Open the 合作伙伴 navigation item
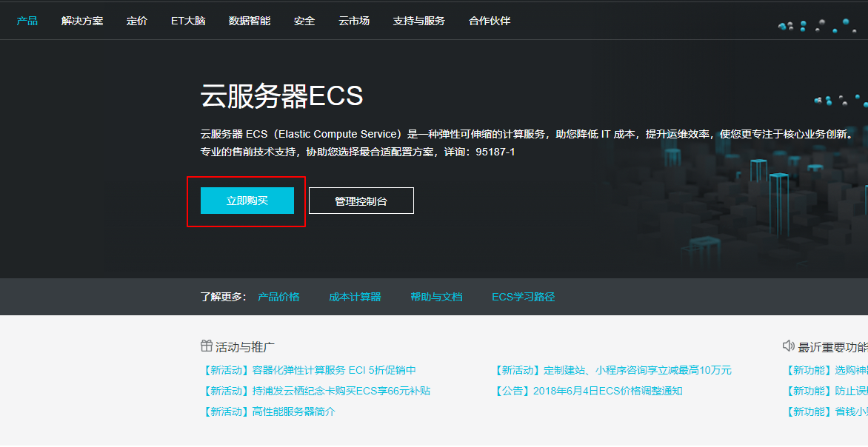Screen dimensions: 868x447 tap(490, 21)
